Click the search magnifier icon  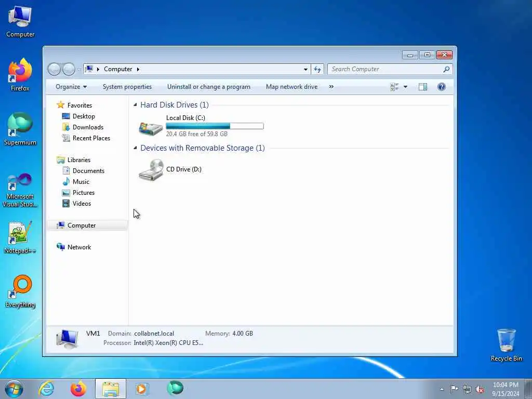click(446, 69)
